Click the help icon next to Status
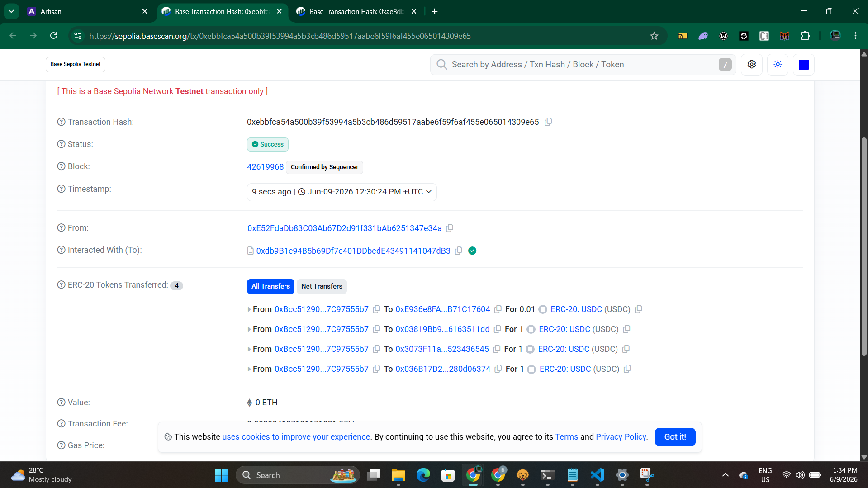Image resolution: width=868 pixels, height=488 pixels. point(62,144)
